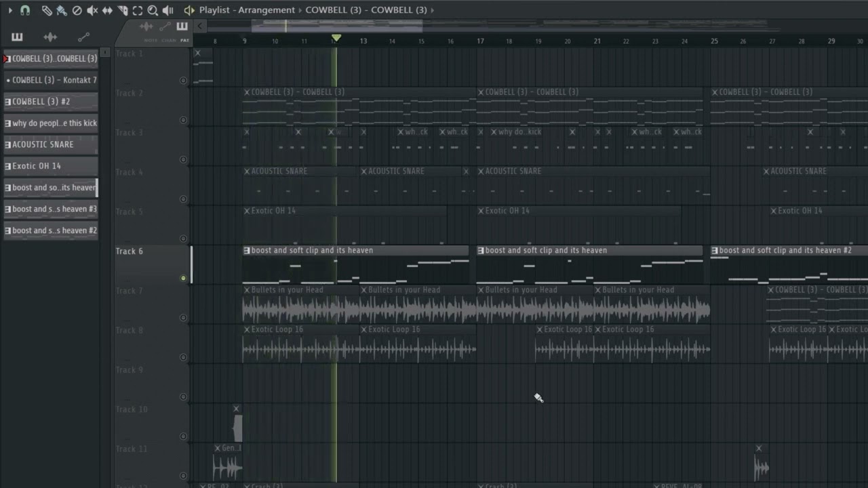Switch clip focus to pattern piano icon
The width and height of the screenshot is (868, 488).
pos(182,26)
